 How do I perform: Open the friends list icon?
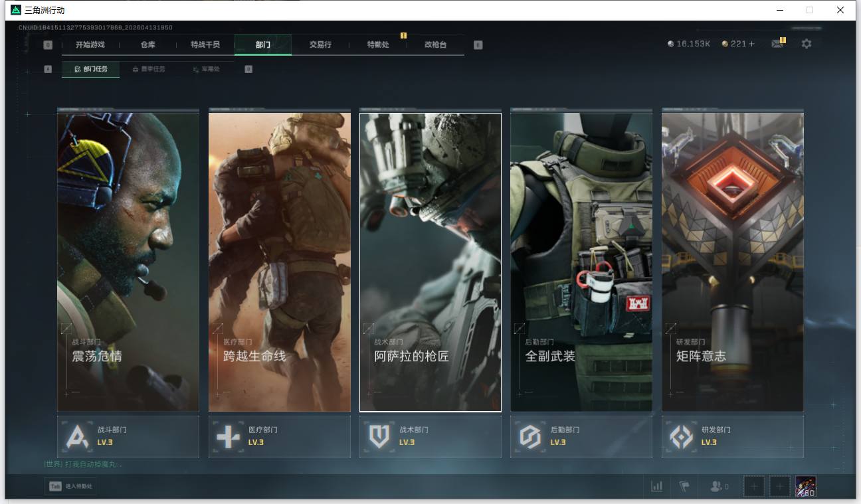click(x=719, y=487)
